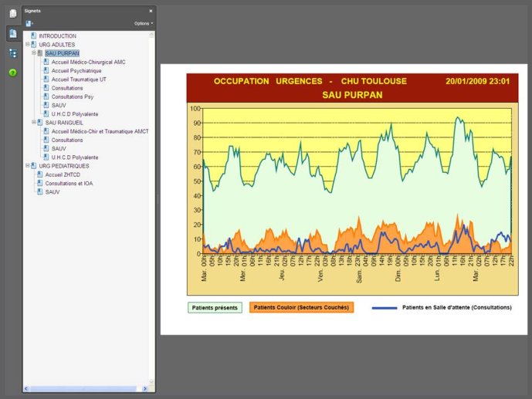Image resolution: width=532 pixels, height=399 pixels.
Task: Open U.H.C.D Polyvalente under SAU PURPAN
Action: [75, 114]
